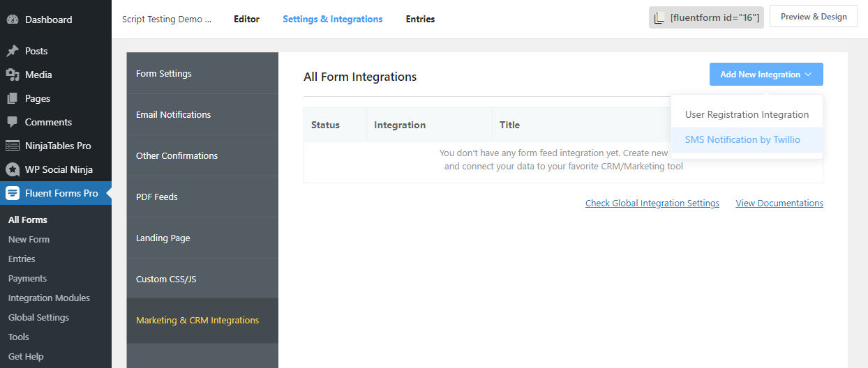The width and height of the screenshot is (868, 368).
Task: Click the Dashboard gauge icon
Action: [13, 20]
